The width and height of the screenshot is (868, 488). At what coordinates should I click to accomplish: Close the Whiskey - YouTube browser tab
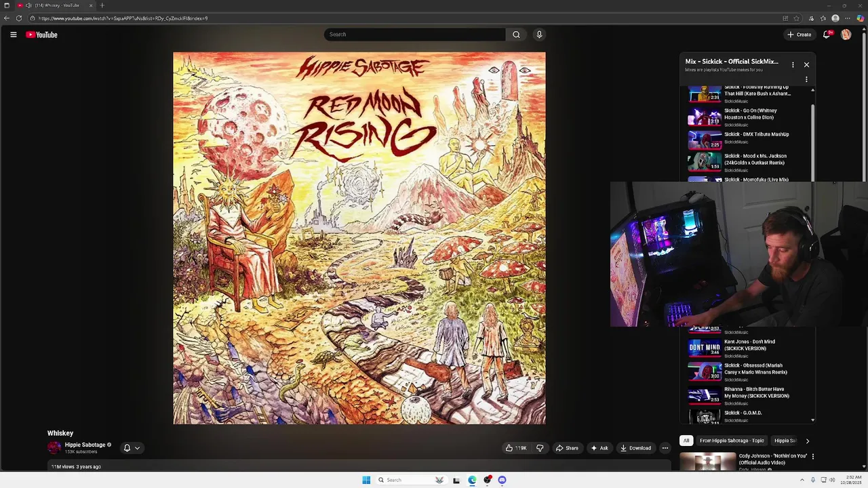tap(91, 5)
